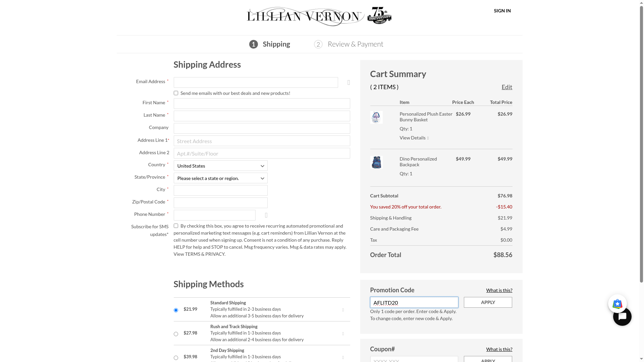
Task: Click the Lillian Vernon logo
Action: 319,16
